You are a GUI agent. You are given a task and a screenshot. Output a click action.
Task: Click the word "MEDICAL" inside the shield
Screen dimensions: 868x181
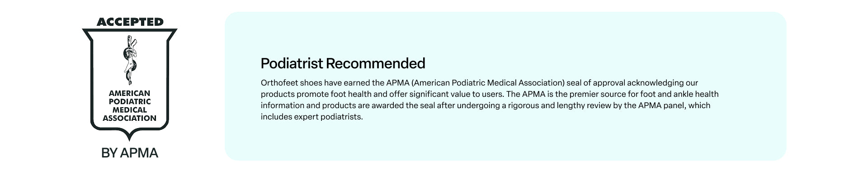coord(130,110)
